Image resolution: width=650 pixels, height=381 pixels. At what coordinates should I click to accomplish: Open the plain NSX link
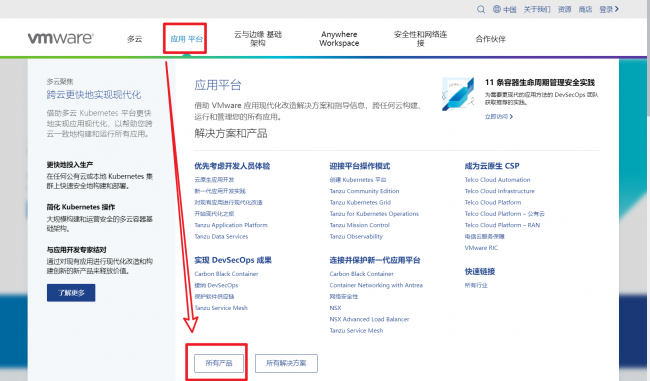(x=335, y=308)
